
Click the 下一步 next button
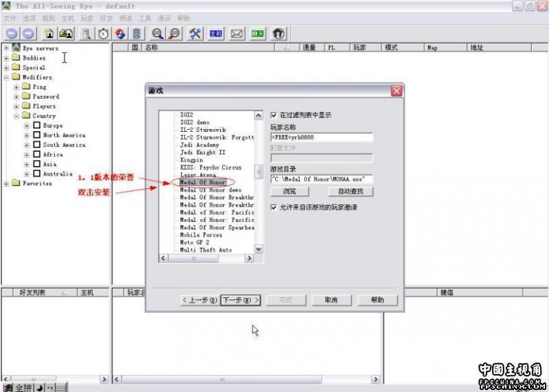coord(241,300)
